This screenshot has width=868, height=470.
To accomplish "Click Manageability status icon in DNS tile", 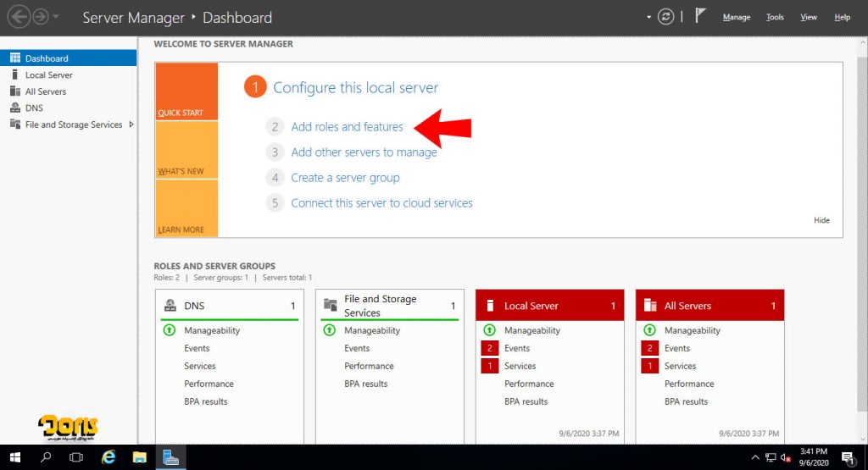I will pos(170,330).
